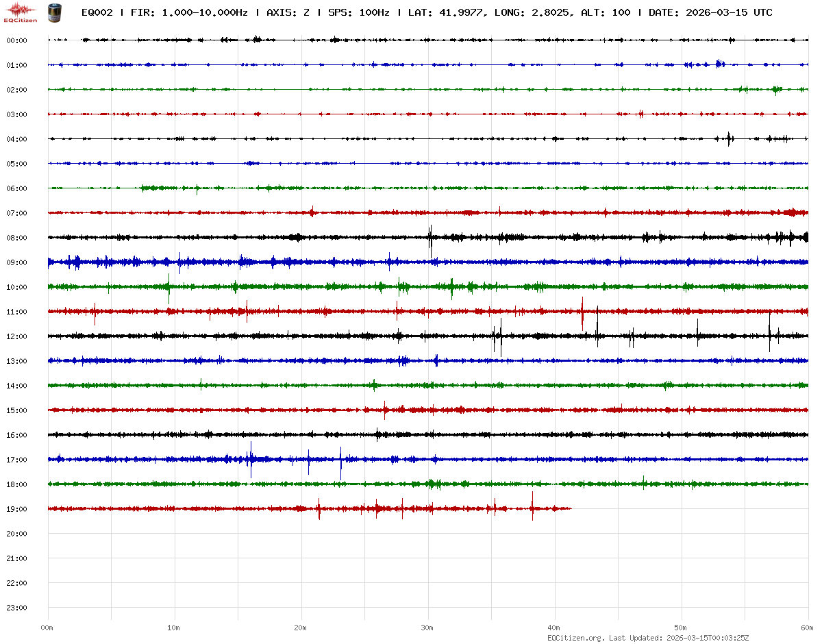Click the 23:00 hour row label
The image size is (822, 644).
tap(16, 608)
